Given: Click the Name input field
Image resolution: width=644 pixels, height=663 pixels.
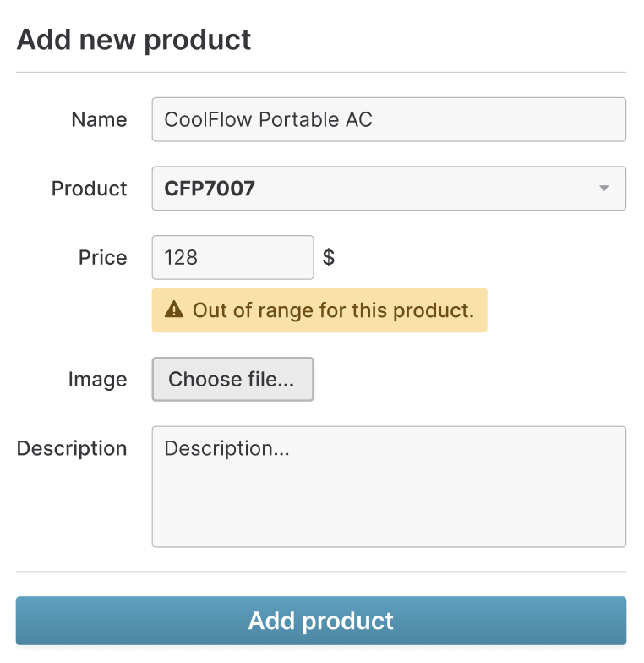Looking at the screenshot, I should click(x=389, y=119).
